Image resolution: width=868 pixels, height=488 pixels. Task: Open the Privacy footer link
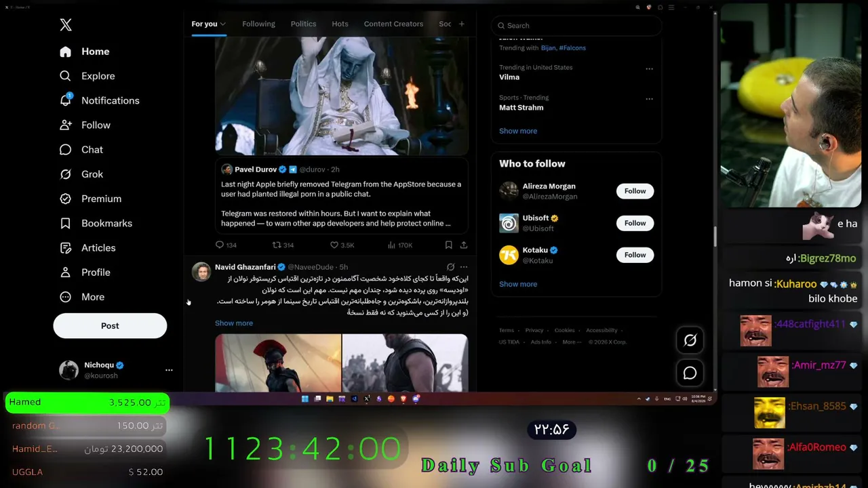534,331
